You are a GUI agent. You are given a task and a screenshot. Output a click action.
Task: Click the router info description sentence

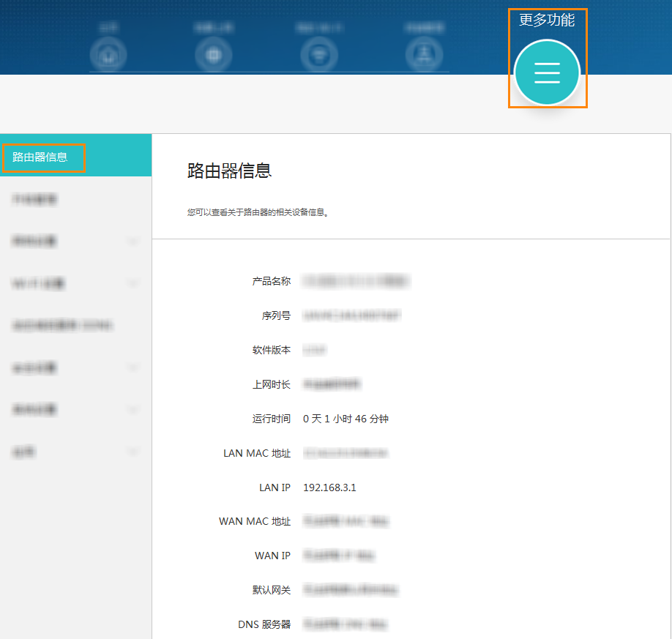point(258,213)
